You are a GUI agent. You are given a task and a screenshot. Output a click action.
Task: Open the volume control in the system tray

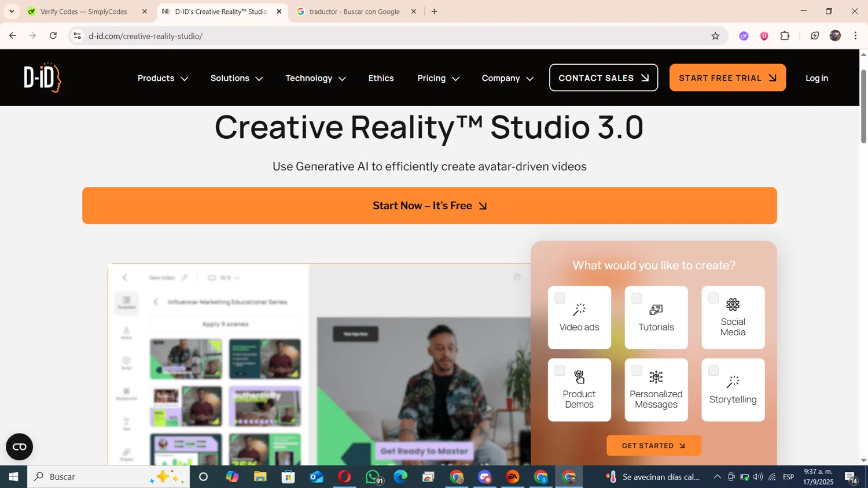[x=758, y=477]
